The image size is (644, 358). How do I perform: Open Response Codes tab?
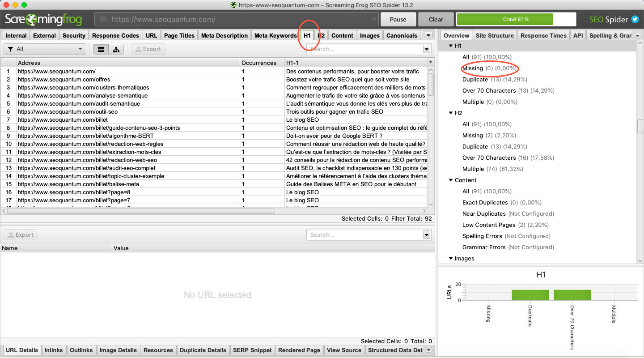click(x=115, y=35)
